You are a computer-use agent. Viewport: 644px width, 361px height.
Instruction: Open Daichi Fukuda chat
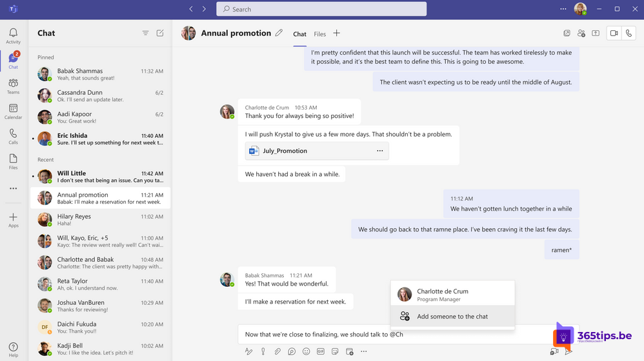100,327
